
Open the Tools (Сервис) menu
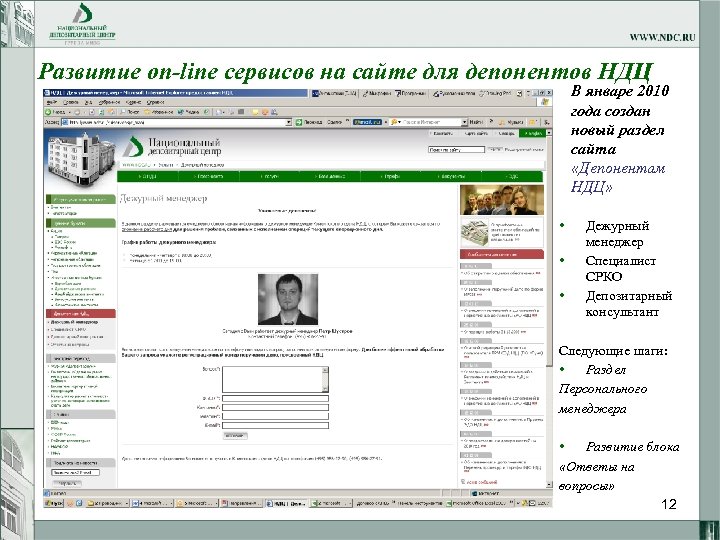tap(133, 102)
